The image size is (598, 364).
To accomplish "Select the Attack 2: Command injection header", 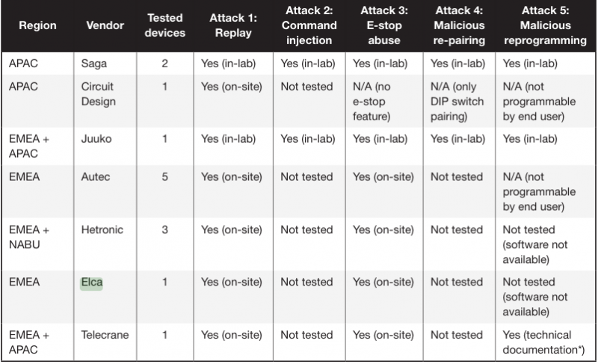I will (306, 25).
